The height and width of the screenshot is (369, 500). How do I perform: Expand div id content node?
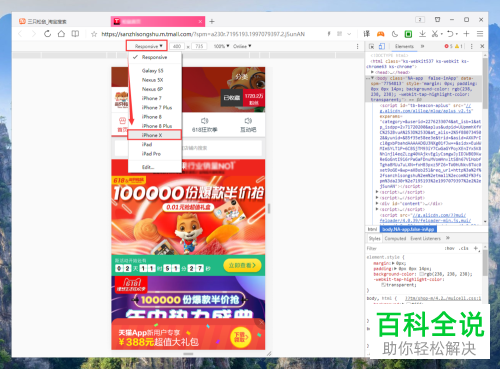point(377,203)
